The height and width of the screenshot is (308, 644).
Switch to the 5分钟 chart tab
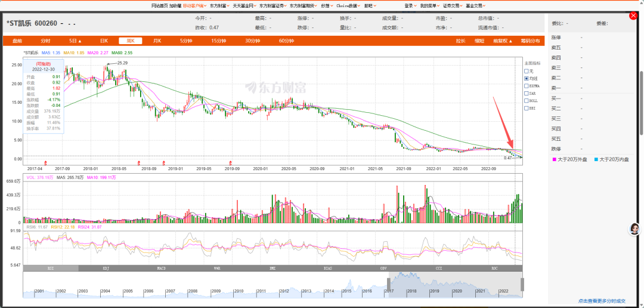(186, 41)
